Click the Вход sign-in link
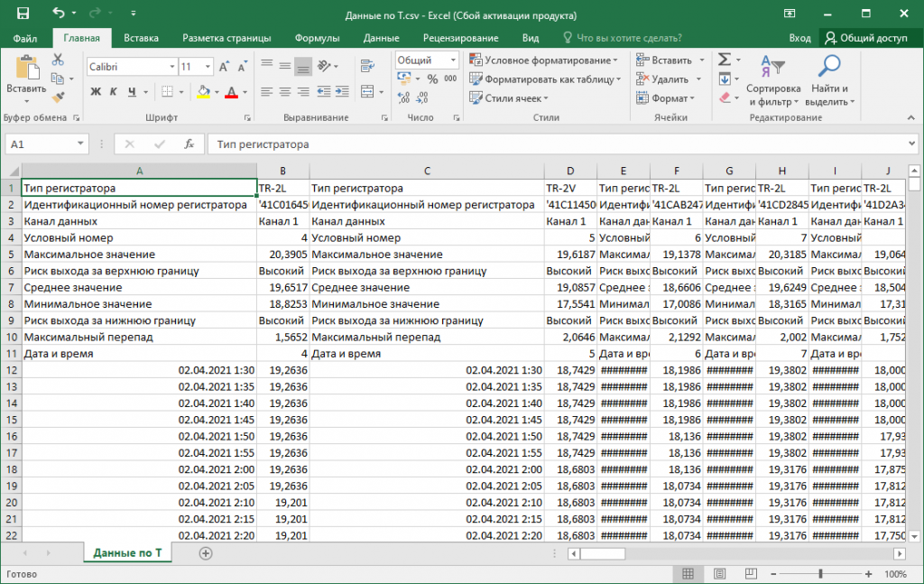The image size is (924, 584). (x=799, y=38)
